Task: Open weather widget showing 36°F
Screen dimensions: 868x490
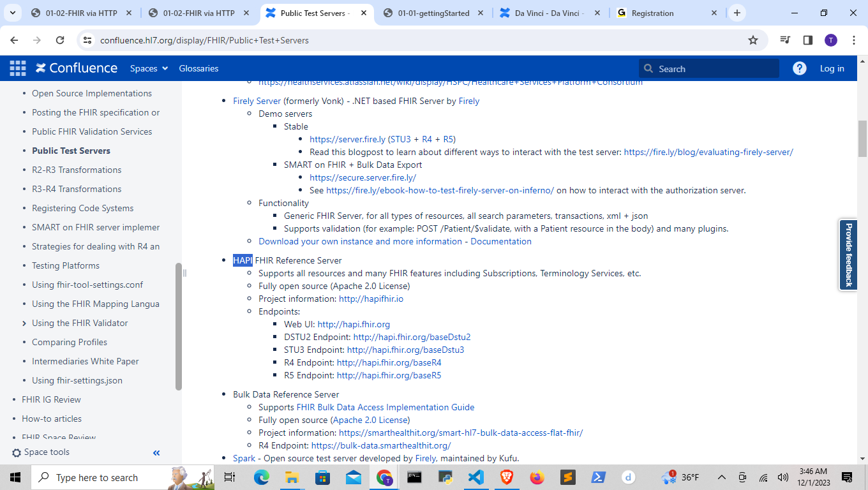Action: click(680, 477)
